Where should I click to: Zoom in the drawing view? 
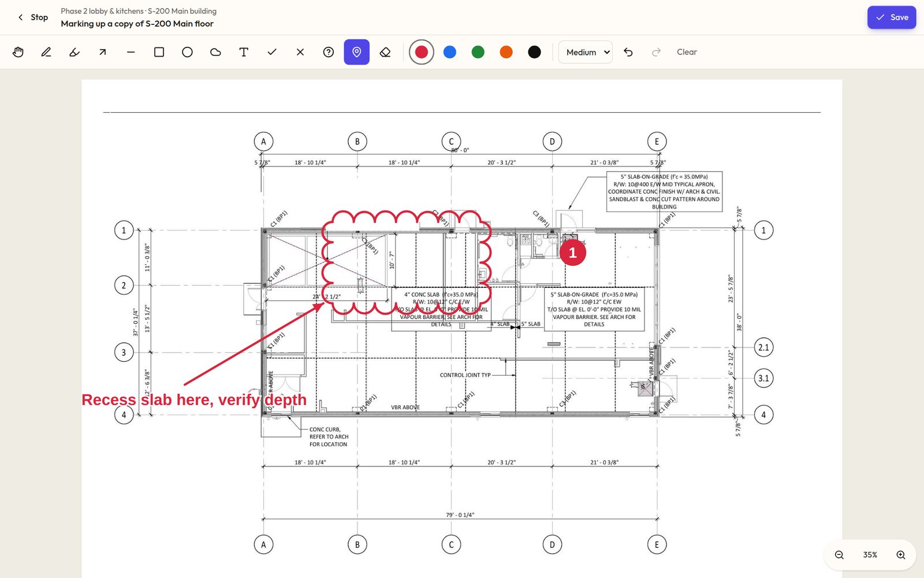(x=901, y=555)
